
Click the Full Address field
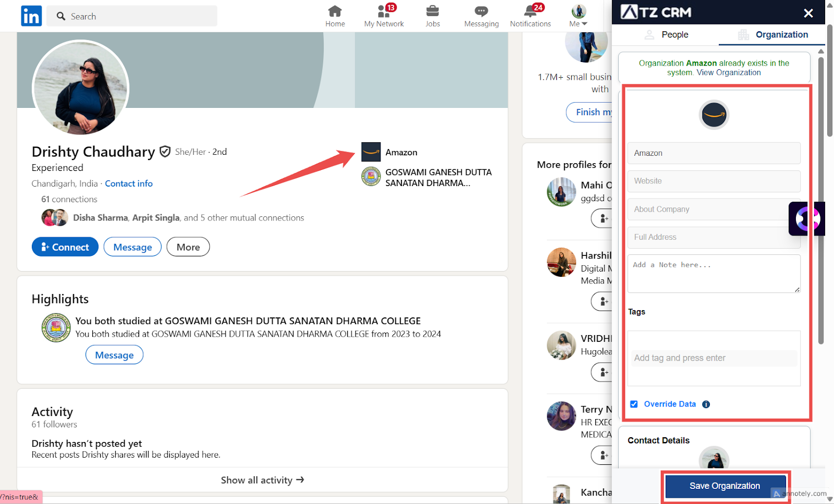tap(714, 237)
